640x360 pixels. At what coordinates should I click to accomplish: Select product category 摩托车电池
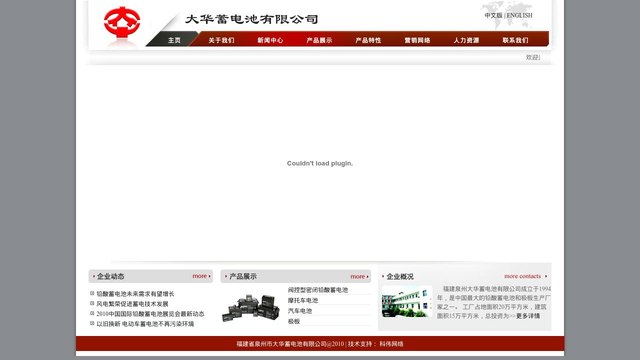[x=303, y=300]
